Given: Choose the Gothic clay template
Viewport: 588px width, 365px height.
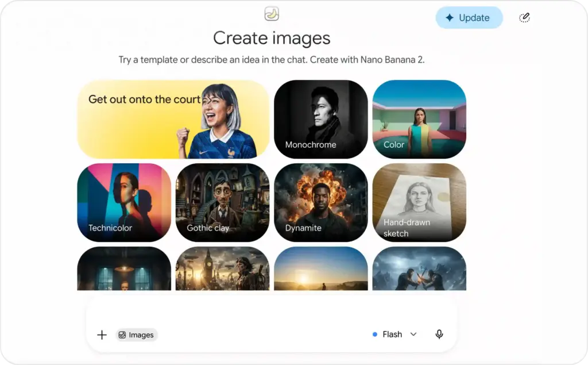Looking at the screenshot, I should [222, 203].
